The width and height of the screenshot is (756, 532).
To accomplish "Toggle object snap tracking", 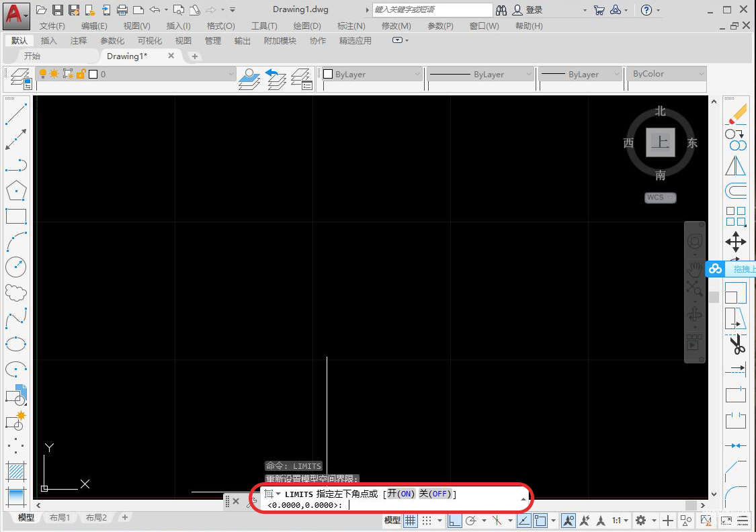I will tap(523, 521).
